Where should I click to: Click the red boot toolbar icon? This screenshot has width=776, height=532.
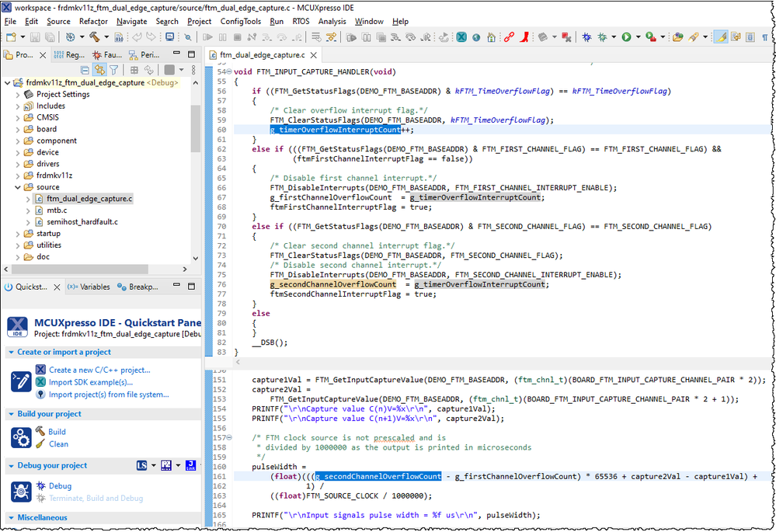[x=524, y=37]
